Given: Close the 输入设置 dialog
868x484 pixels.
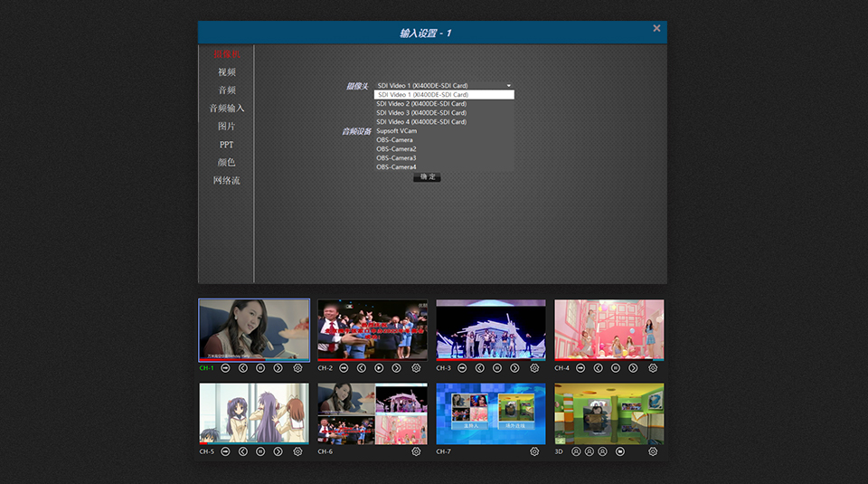Looking at the screenshot, I should pyautogui.click(x=656, y=29).
